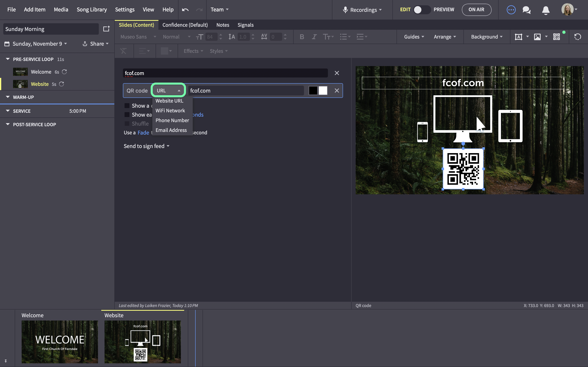Image resolution: width=588 pixels, height=367 pixels.
Task: Collapse the PRE-SERVICE LOOP section
Action: (8, 59)
